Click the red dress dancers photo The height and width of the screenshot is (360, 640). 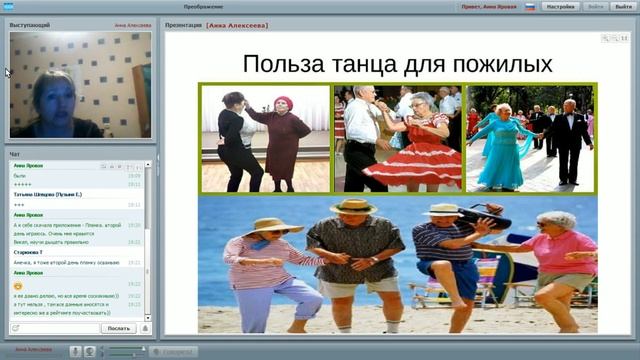pos(398,138)
